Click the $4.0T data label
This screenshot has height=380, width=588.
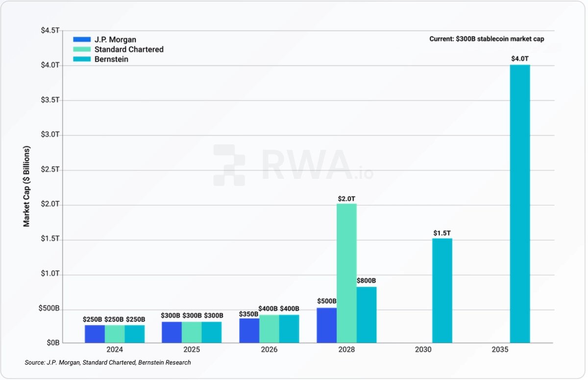[520, 59]
